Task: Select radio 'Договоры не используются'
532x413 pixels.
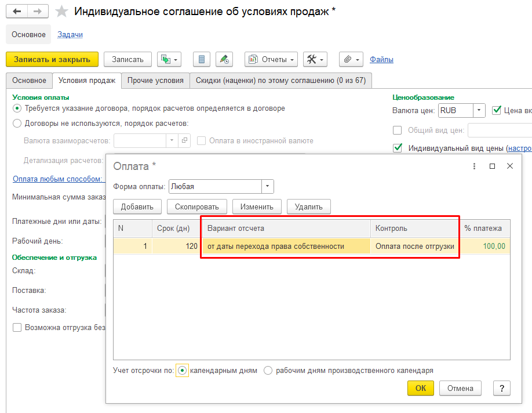Action: [x=17, y=123]
